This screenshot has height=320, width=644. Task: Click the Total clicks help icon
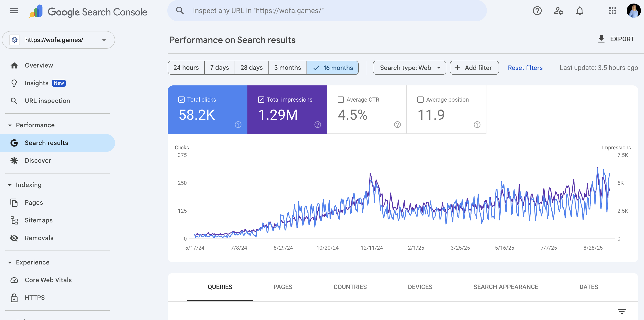[x=238, y=125]
